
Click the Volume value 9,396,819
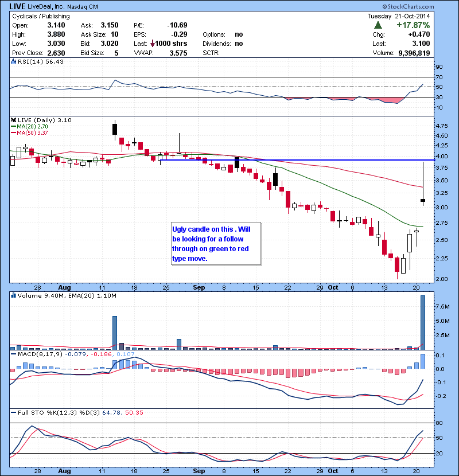pos(414,53)
